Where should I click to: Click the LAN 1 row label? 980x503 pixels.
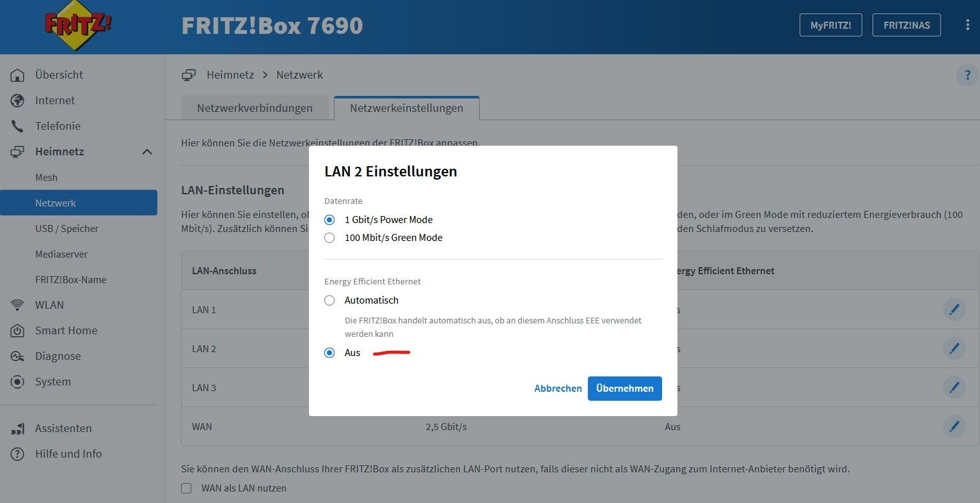click(x=204, y=310)
